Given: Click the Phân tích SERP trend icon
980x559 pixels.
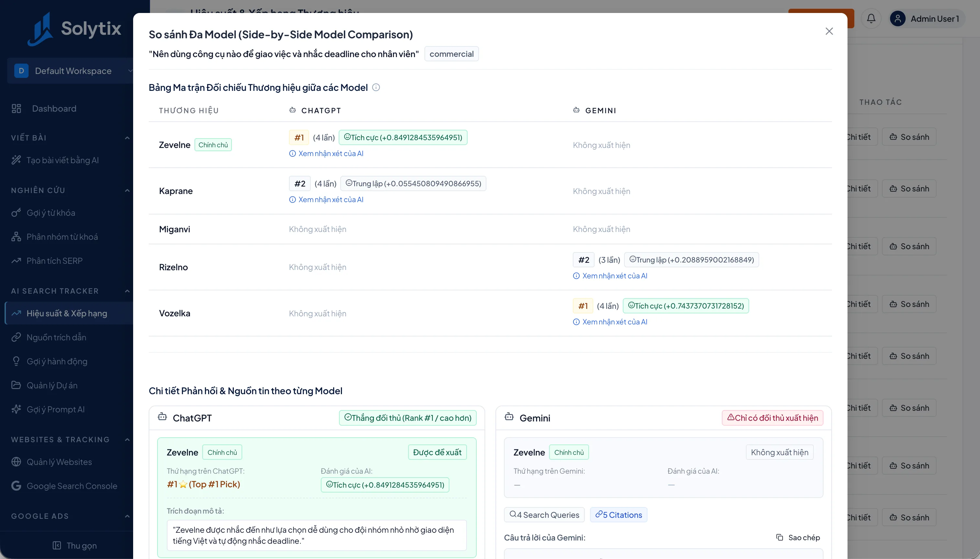Looking at the screenshot, I should click(x=16, y=261).
